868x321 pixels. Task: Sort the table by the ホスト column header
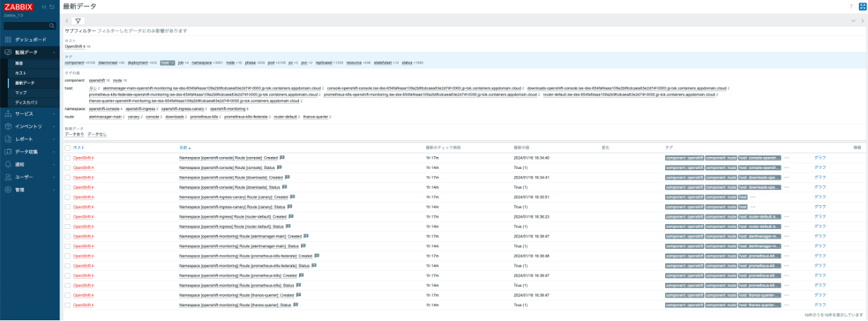point(78,148)
